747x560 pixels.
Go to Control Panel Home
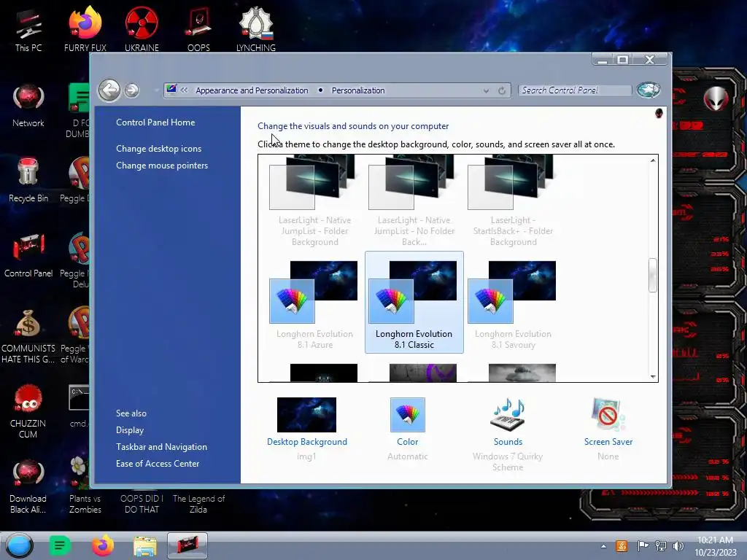tap(155, 122)
